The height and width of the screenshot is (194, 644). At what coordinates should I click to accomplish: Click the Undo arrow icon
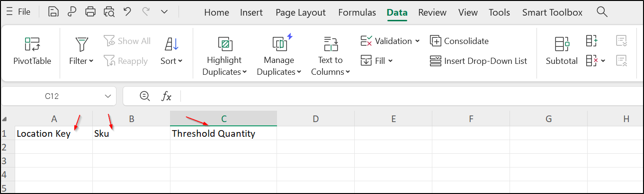(127, 12)
